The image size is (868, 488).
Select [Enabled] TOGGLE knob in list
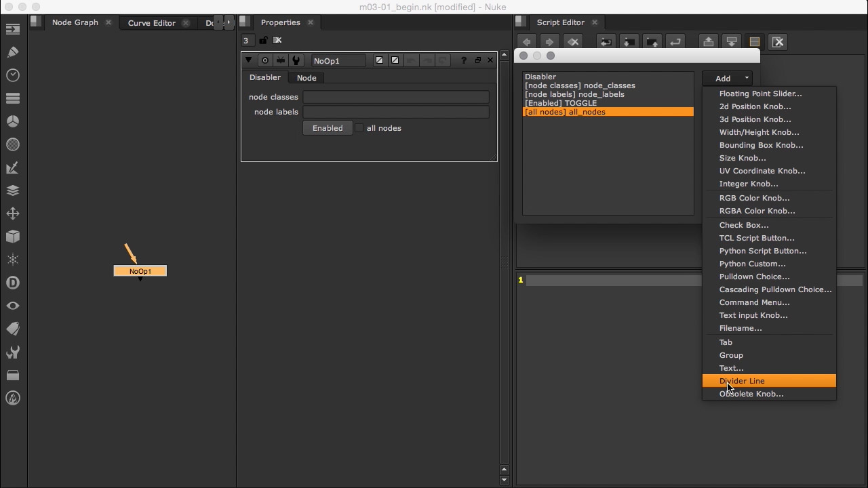point(608,103)
